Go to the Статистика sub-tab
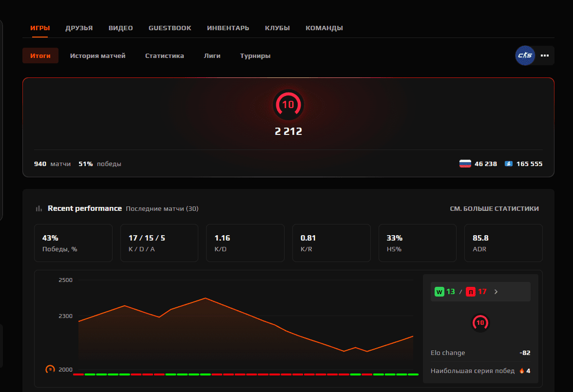573x392 pixels. click(164, 56)
